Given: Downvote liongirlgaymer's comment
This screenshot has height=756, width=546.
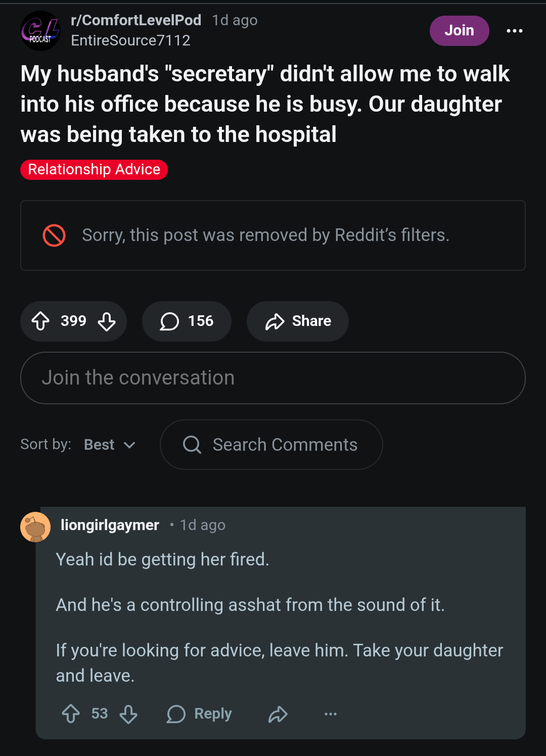Looking at the screenshot, I should click(x=128, y=714).
